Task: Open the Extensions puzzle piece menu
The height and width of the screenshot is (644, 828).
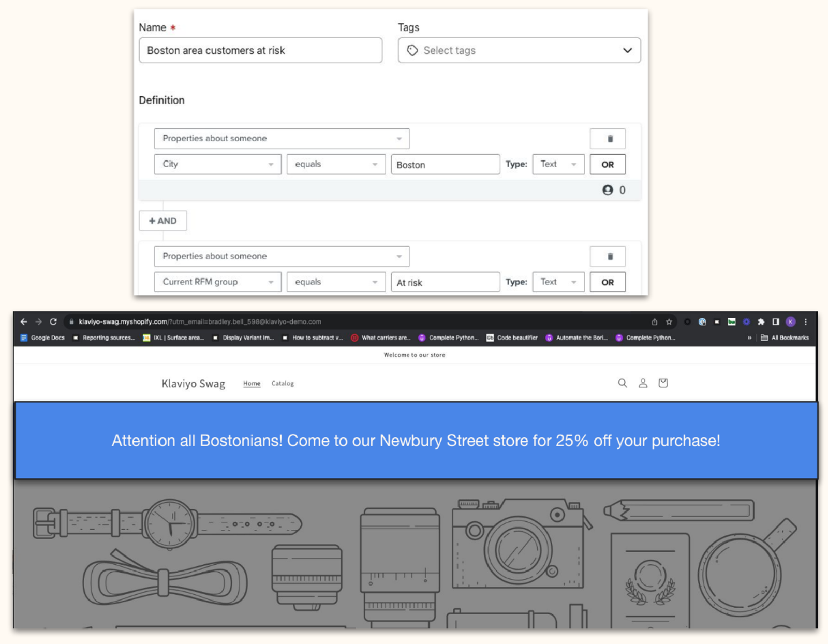Action: click(761, 321)
